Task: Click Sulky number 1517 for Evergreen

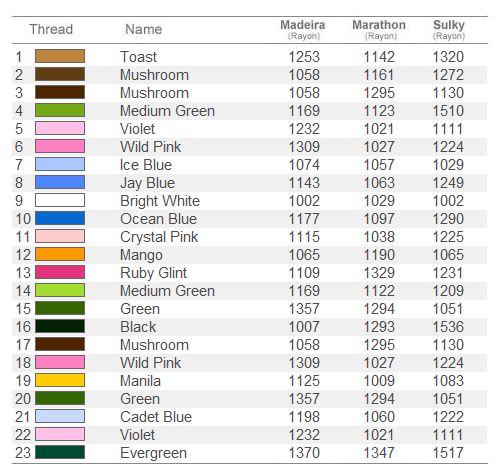Action: point(448,453)
